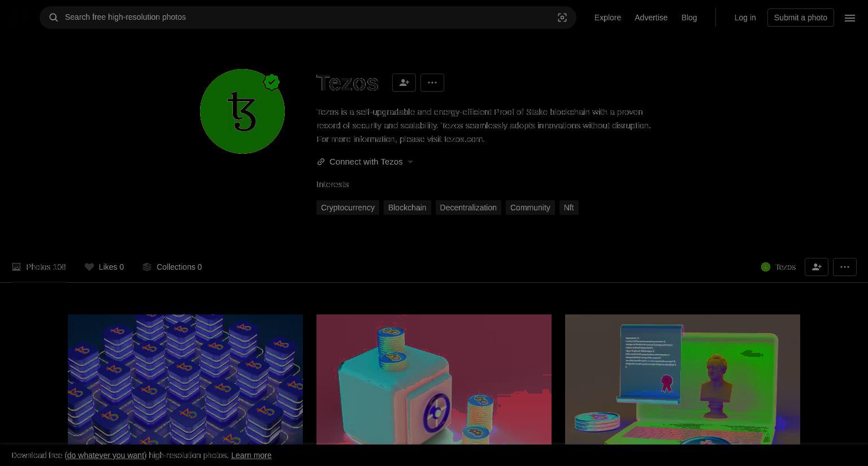Open the laptop with bust photo

pos(683,379)
